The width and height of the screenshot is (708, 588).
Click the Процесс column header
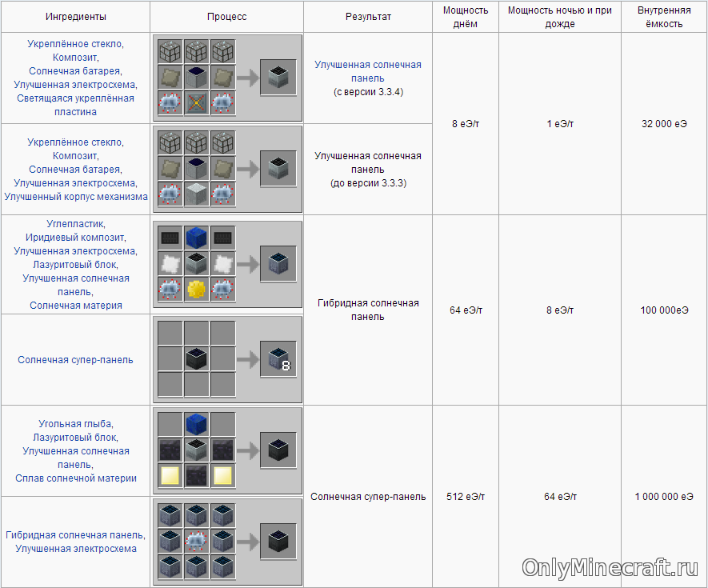227,16
